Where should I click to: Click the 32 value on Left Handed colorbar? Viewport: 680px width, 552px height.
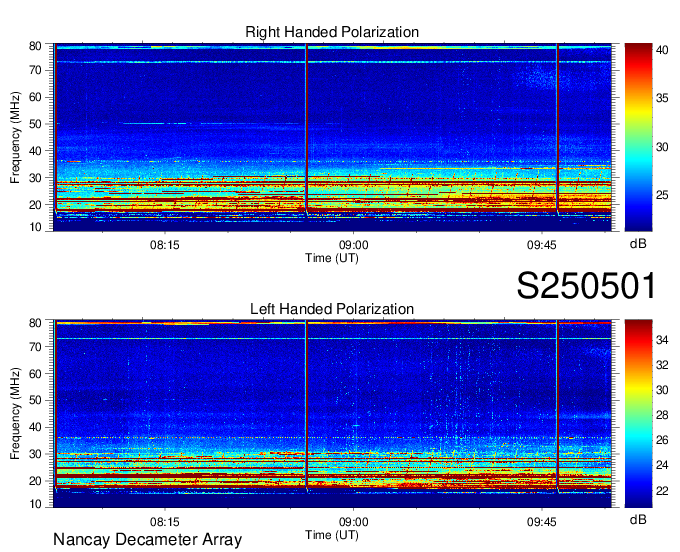662,365
